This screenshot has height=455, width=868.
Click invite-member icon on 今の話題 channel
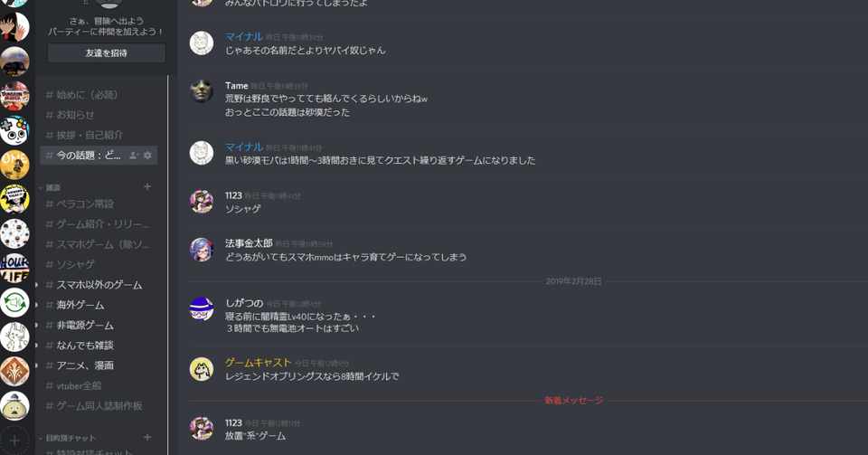[x=134, y=156]
